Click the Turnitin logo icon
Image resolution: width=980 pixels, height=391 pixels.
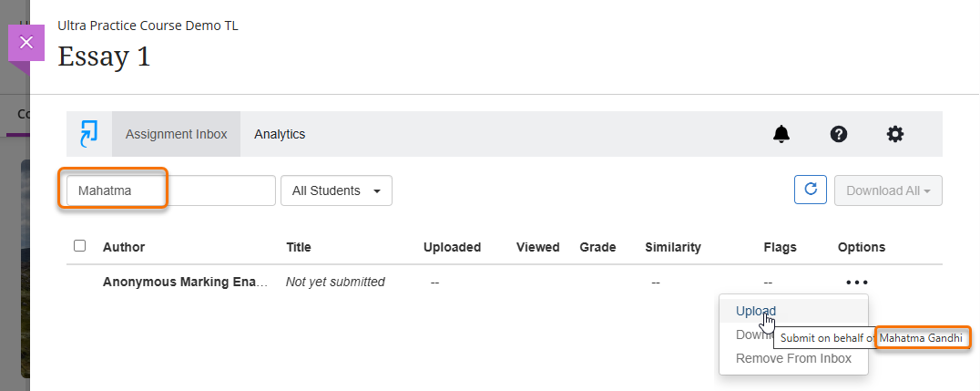click(x=88, y=134)
